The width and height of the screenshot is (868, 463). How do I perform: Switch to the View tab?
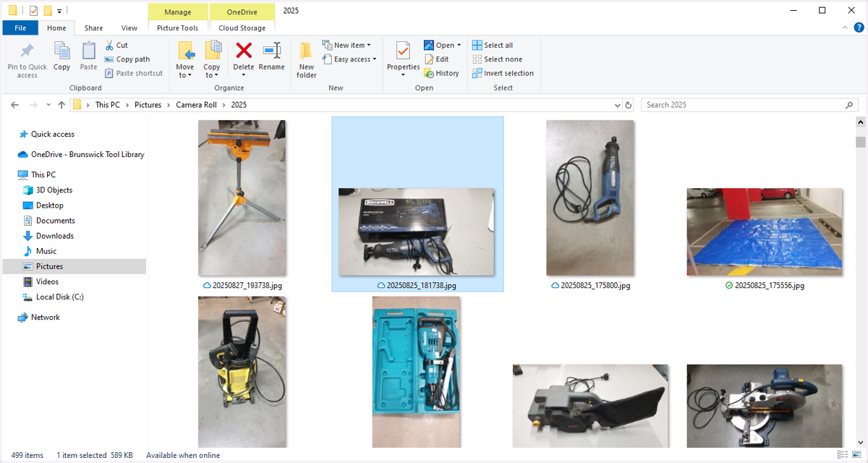[x=129, y=28]
